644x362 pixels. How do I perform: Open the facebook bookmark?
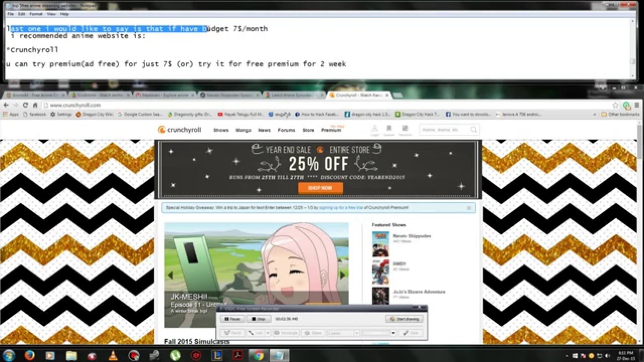coord(35,114)
